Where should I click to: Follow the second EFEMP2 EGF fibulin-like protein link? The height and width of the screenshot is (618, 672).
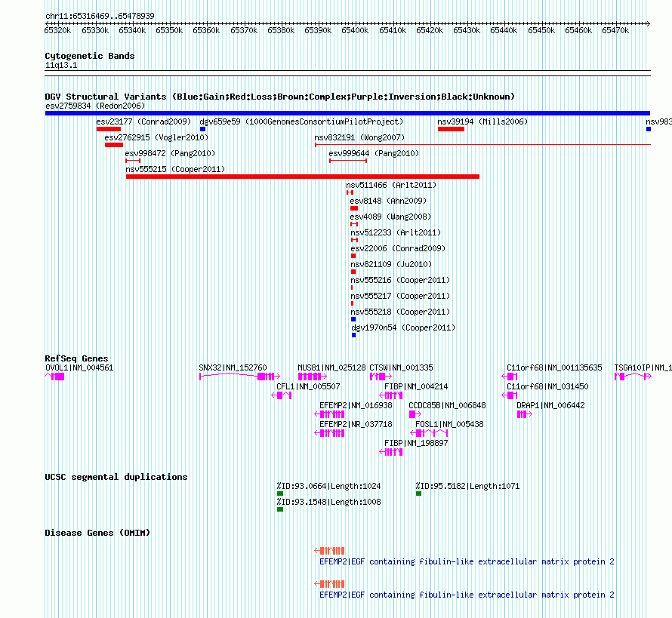click(x=467, y=595)
